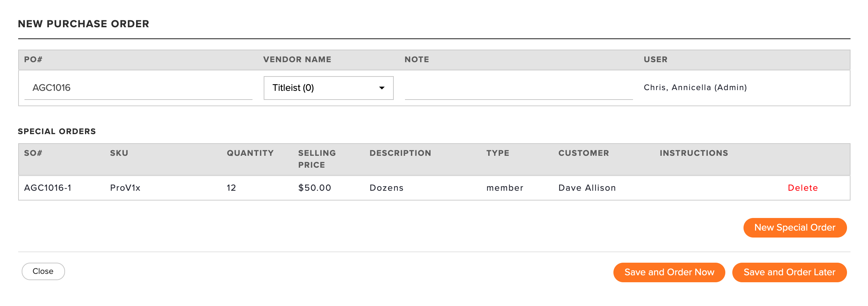Screen dimensions: 868x306
Task: Click into the empty Note field
Action: (x=519, y=88)
